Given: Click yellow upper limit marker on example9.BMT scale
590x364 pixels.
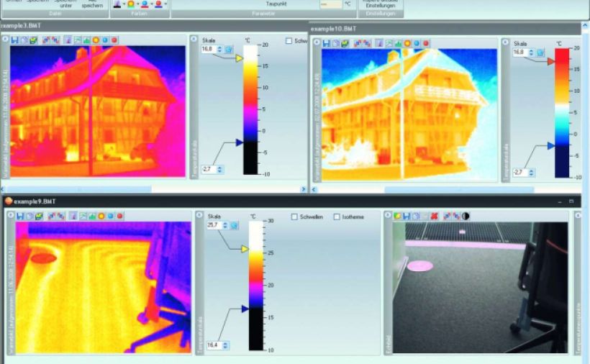Looking at the screenshot, I should pyautogui.click(x=245, y=249).
